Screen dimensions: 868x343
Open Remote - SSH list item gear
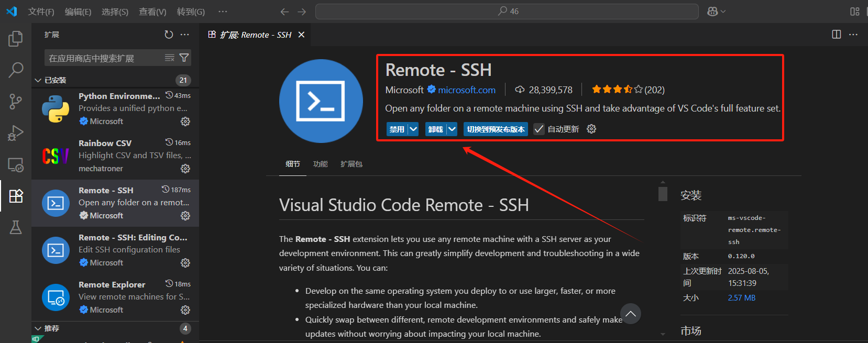(x=185, y=216)
